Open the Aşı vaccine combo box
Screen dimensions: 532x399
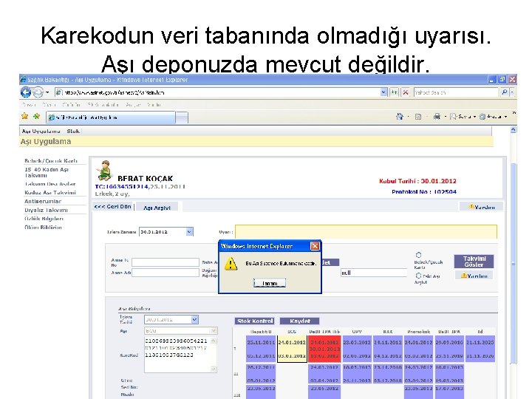(x=181, y=330)
